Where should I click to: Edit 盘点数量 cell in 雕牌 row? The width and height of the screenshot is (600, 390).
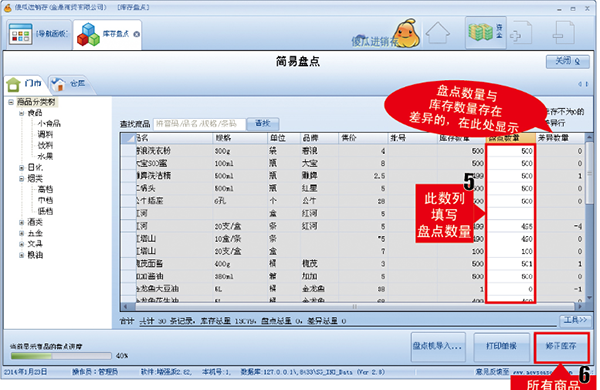(511, 176)
